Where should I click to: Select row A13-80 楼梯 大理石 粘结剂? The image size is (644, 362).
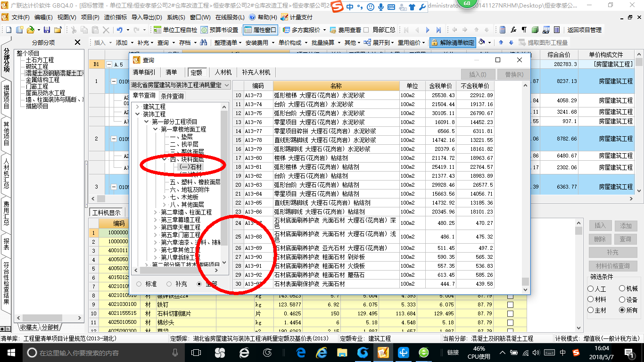click(x=364, y=158)
